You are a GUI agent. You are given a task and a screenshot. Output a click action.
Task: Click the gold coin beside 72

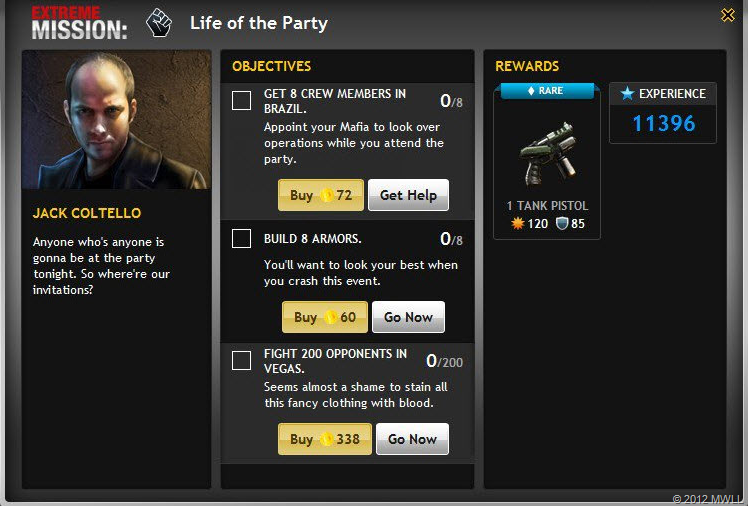point(326,195)
